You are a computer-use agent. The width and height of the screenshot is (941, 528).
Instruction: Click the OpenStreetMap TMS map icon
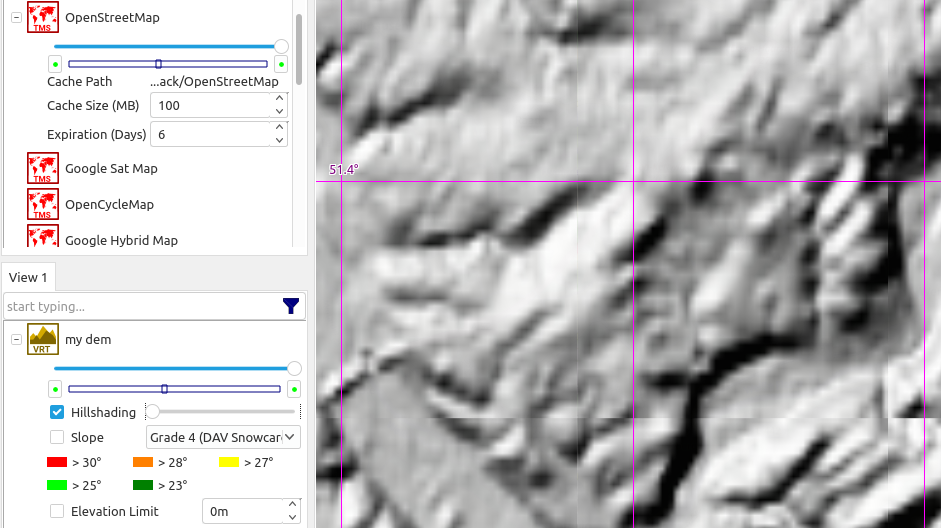click(43, 17)
